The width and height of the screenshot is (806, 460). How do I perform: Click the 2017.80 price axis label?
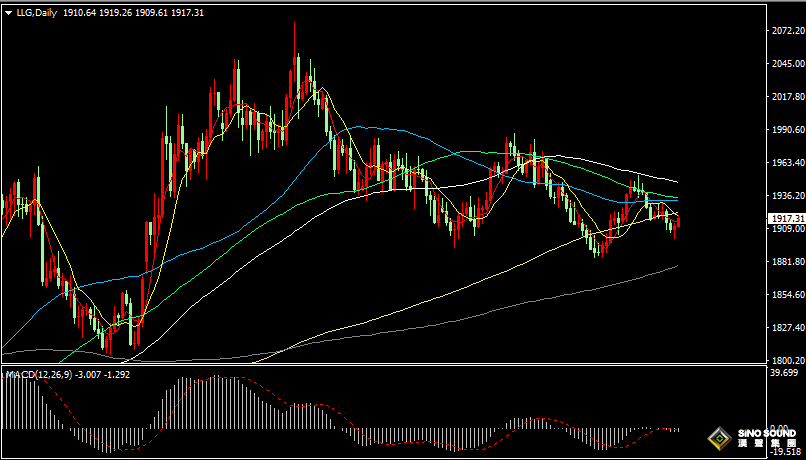788,97
